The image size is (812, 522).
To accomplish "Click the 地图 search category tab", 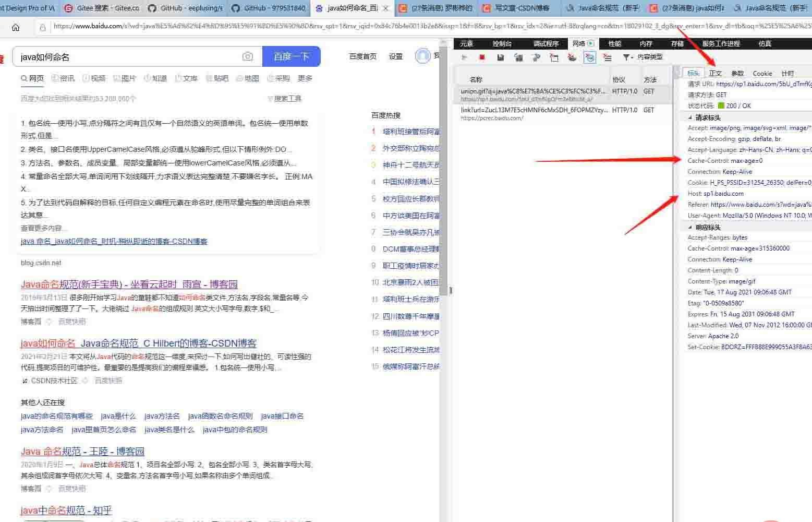I will click(248, 78).
